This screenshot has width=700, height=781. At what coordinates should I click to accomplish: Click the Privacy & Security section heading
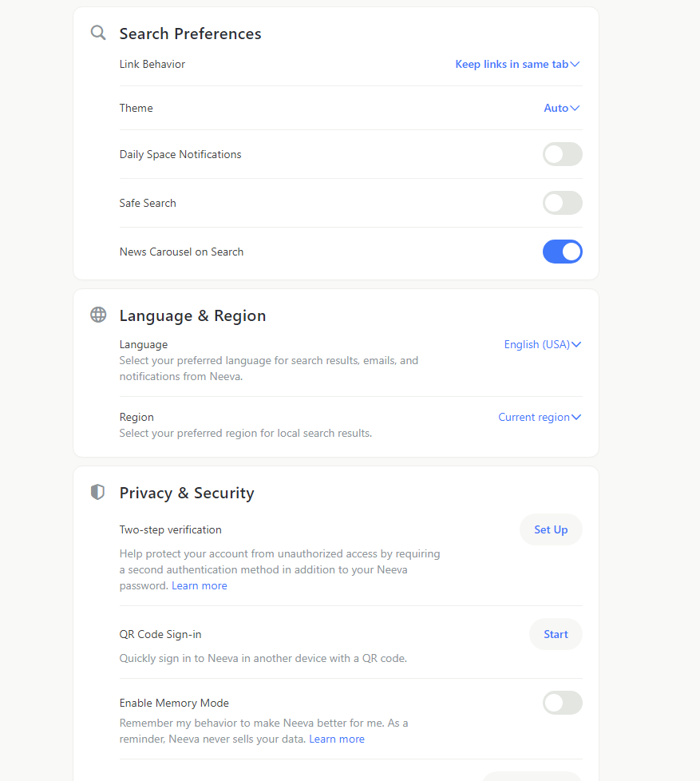[x=187, y=493]
